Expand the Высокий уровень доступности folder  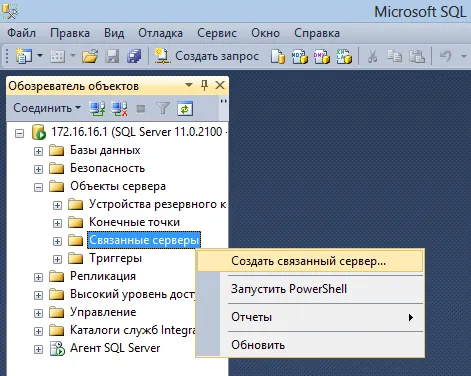point(38,295)
